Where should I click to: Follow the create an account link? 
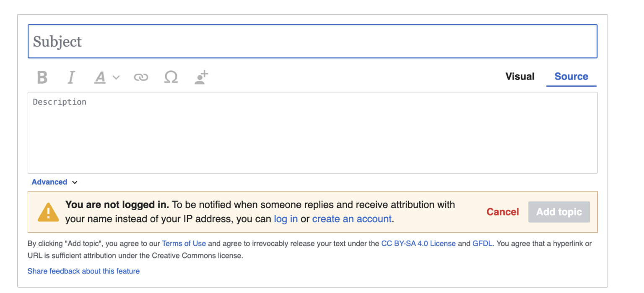click(352, 218)
